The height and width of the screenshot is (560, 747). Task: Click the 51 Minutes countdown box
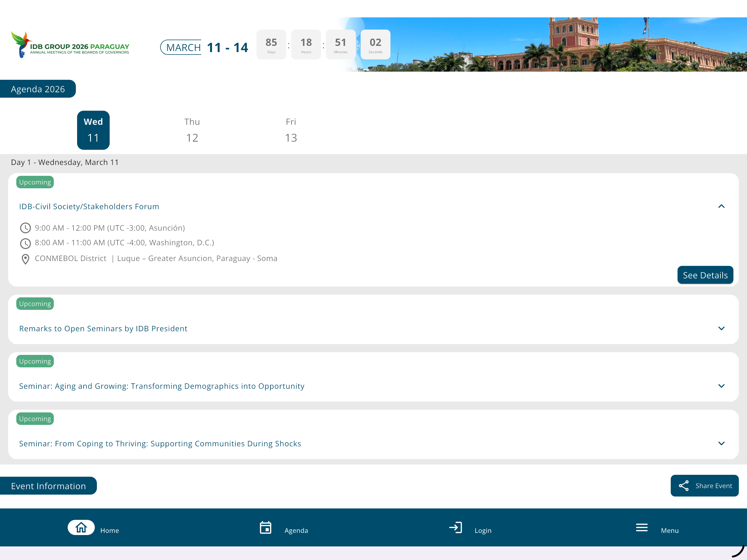[341, 44]
